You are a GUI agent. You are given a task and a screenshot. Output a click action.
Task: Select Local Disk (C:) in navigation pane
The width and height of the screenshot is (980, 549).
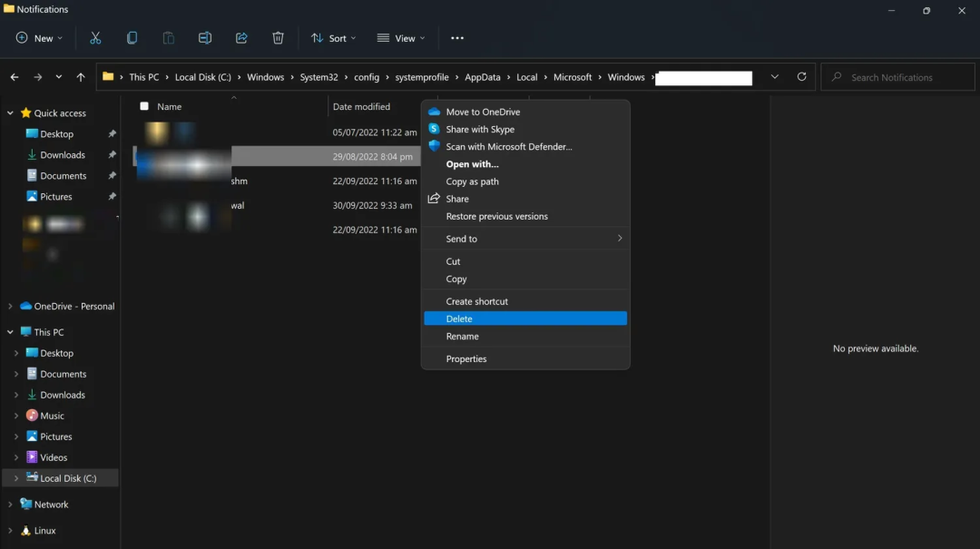68,478
